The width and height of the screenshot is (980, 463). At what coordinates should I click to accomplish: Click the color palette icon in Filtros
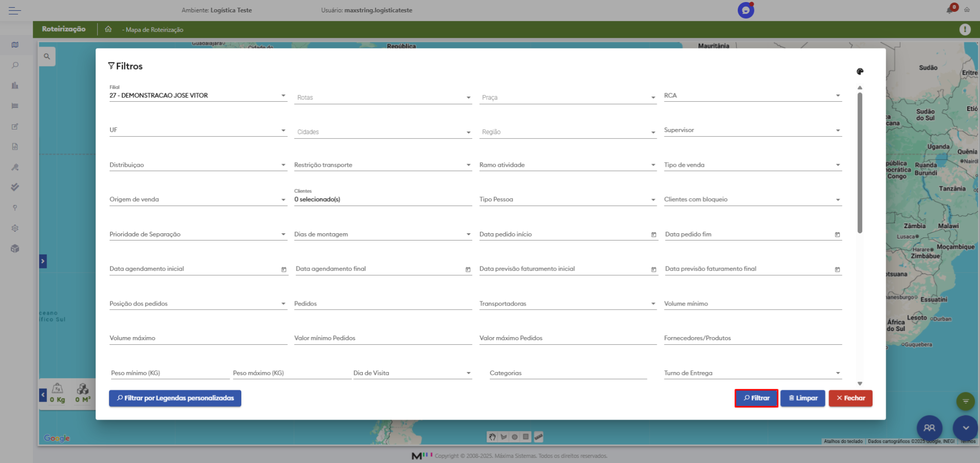860,72
